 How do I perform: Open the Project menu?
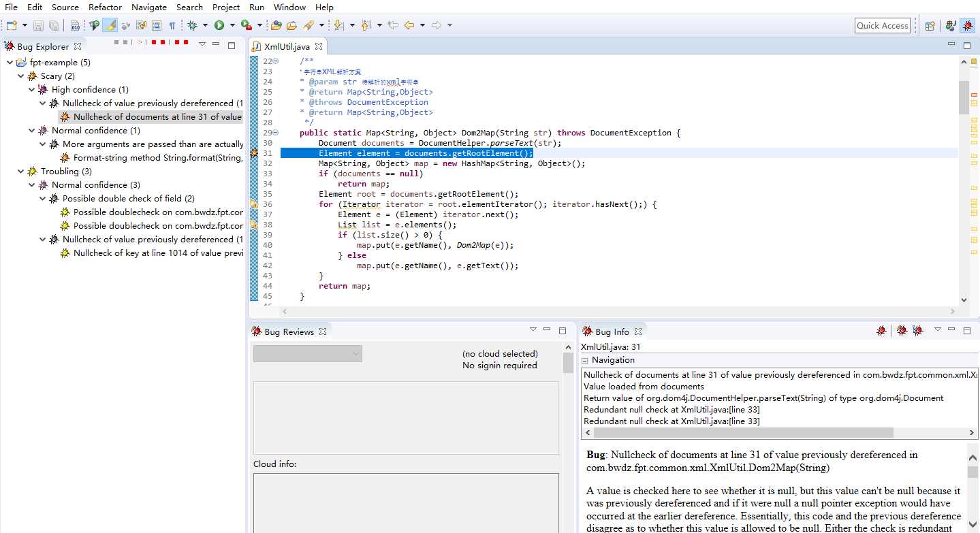pyautogui.click(x=226, y=7)
